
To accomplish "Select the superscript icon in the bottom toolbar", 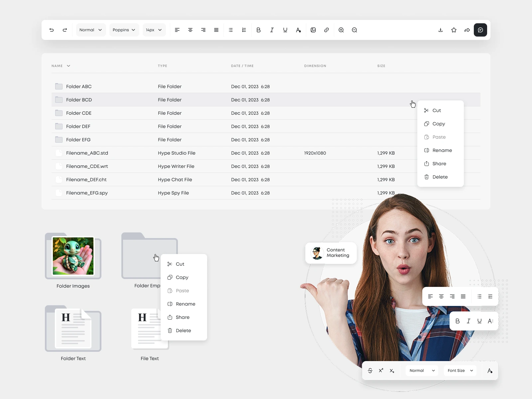I will point(381,370).
